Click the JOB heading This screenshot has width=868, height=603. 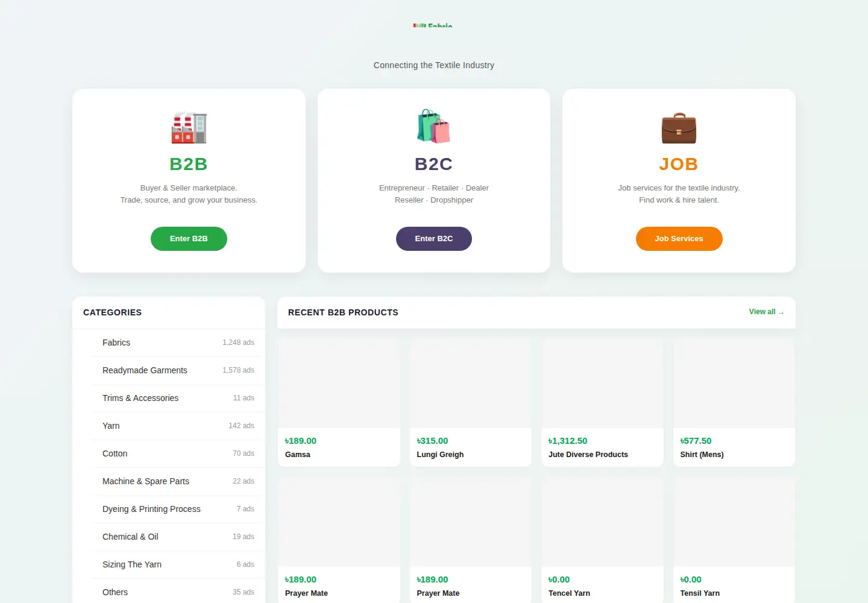coord(679,164)
